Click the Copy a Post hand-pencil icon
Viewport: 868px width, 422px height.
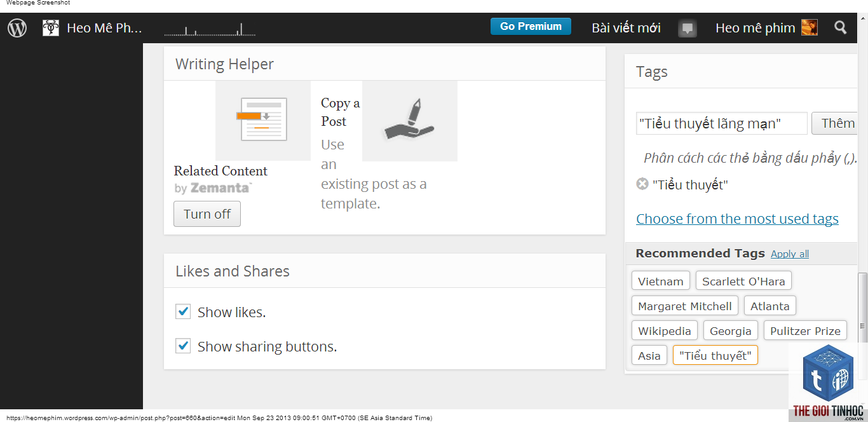(x=410, y=121)
